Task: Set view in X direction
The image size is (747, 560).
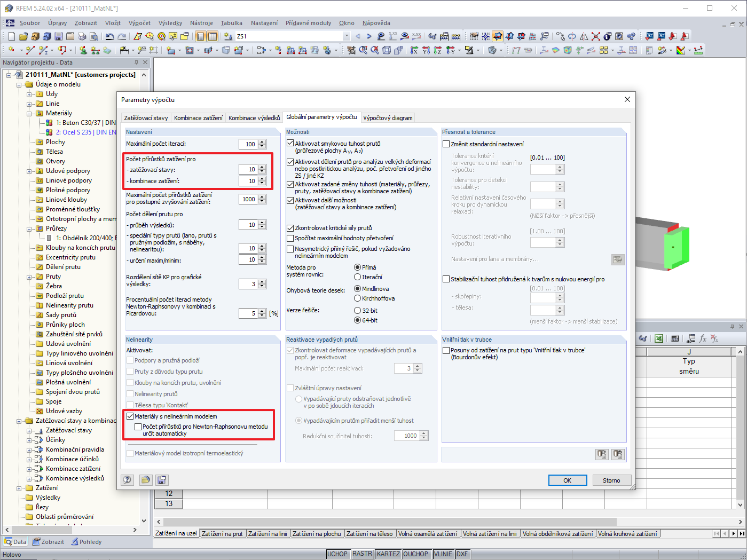Action: click(414, 50)
